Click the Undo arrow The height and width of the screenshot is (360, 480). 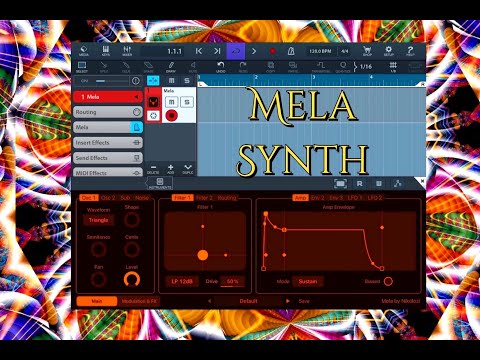[221, 67]
